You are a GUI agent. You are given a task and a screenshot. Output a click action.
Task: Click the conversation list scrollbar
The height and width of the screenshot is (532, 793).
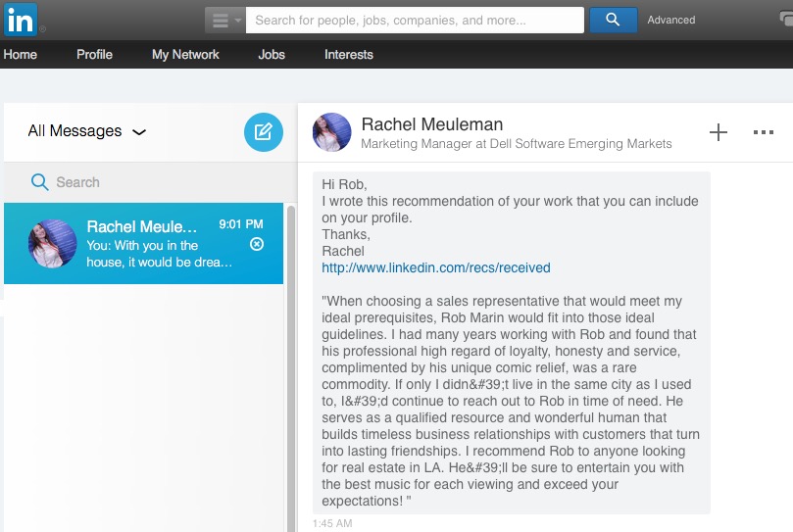coord(291,367)
